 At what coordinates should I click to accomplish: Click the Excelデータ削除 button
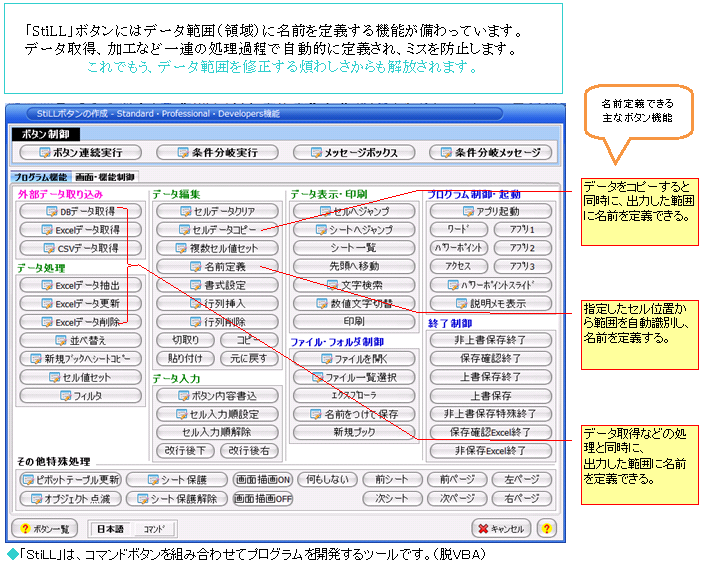[80, 322]
